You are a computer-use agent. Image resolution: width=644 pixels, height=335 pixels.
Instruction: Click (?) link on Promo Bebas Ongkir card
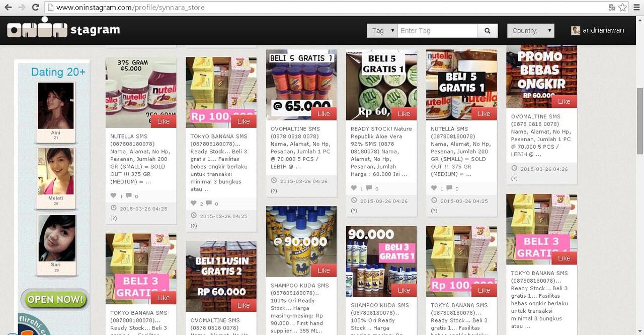pos(514,179)
